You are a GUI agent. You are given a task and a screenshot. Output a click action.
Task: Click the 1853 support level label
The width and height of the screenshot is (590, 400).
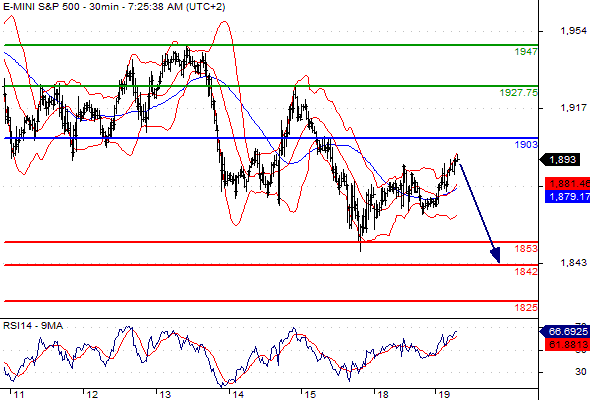[x=526, y=249]
